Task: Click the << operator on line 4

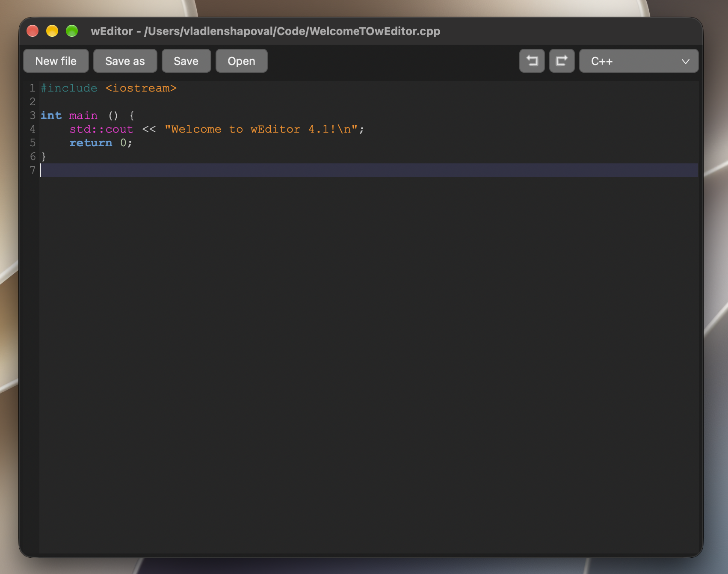Action: point(149,129)
